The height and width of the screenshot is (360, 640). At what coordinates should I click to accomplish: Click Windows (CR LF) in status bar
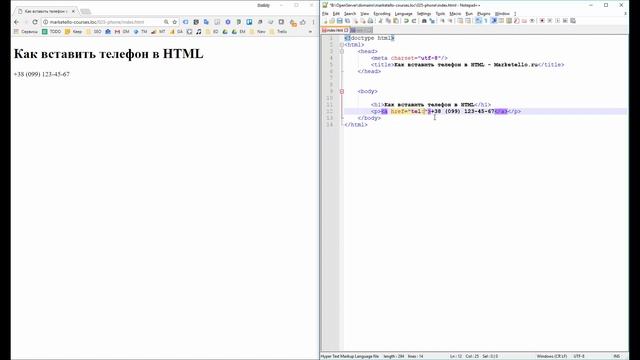[551, 356]
